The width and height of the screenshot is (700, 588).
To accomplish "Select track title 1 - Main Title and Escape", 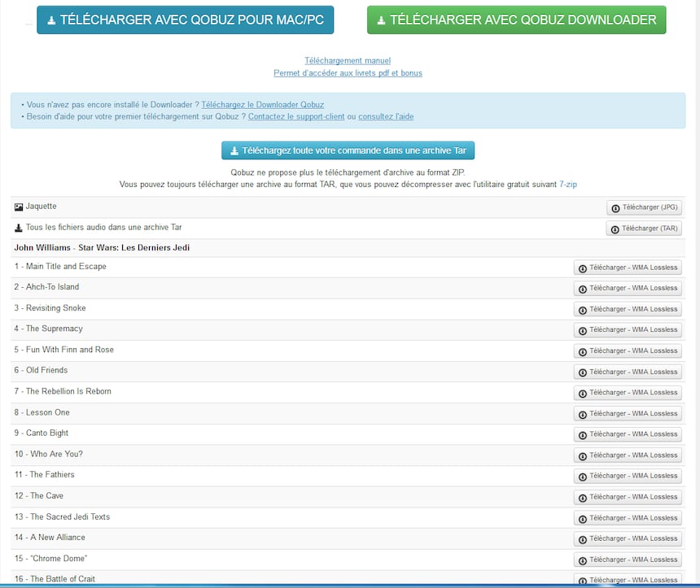I will tap(60, 266).
